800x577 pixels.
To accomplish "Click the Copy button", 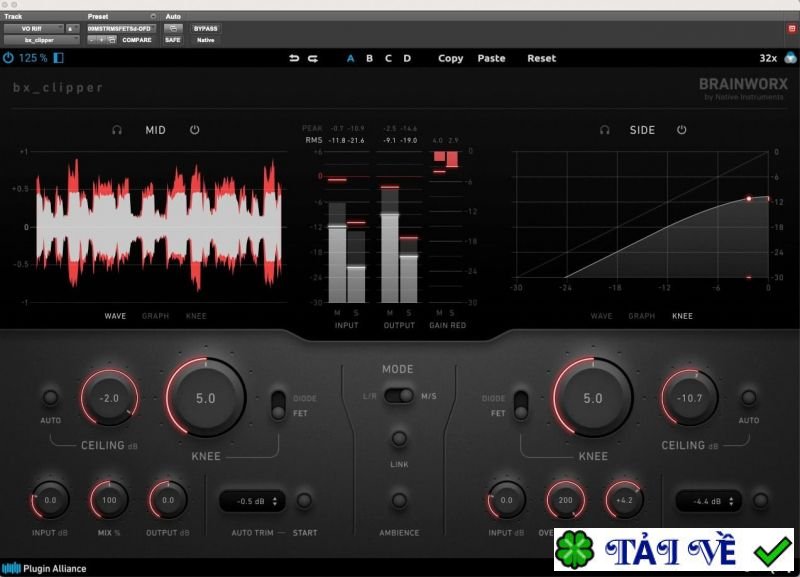I will (x=451, y=58).
